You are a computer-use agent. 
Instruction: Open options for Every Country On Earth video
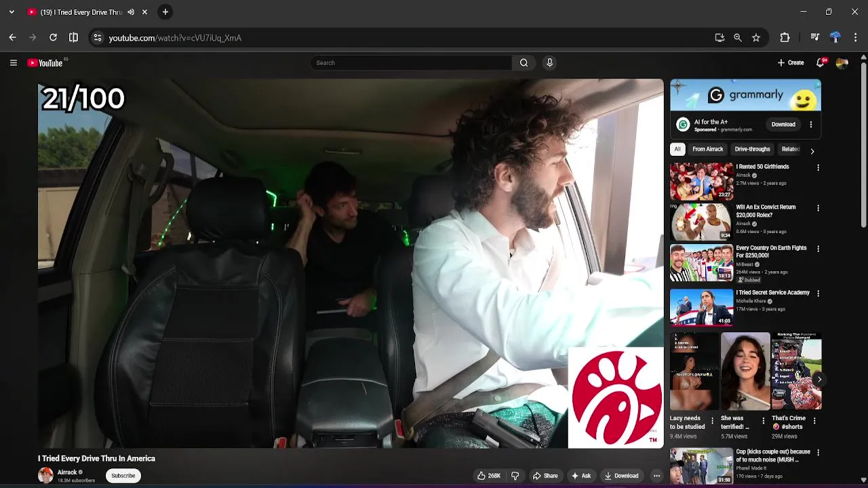tap(818, 249)
